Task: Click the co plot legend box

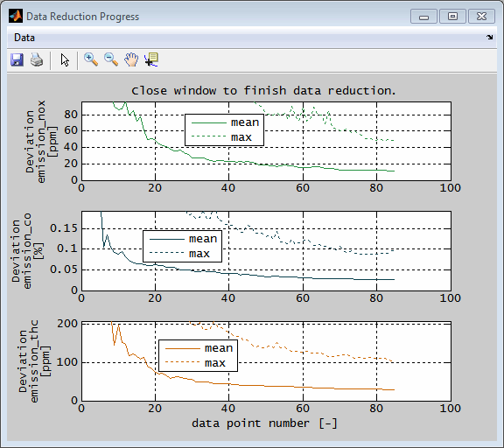Action: [182, 246]
